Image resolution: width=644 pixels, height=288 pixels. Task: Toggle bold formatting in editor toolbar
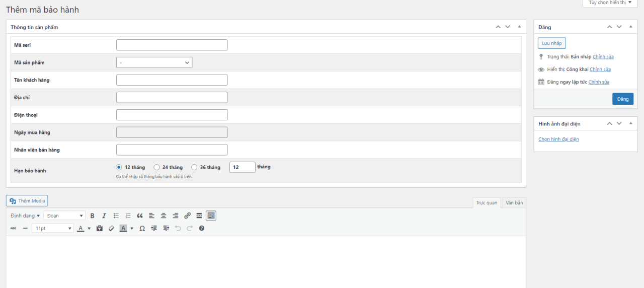(92, 215)
